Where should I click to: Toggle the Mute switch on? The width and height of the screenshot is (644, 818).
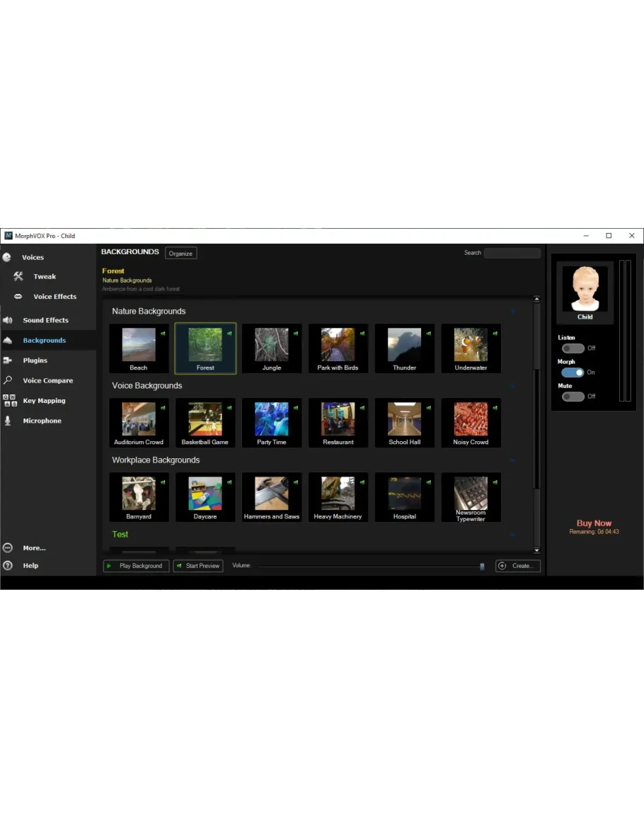pos(573,396)
